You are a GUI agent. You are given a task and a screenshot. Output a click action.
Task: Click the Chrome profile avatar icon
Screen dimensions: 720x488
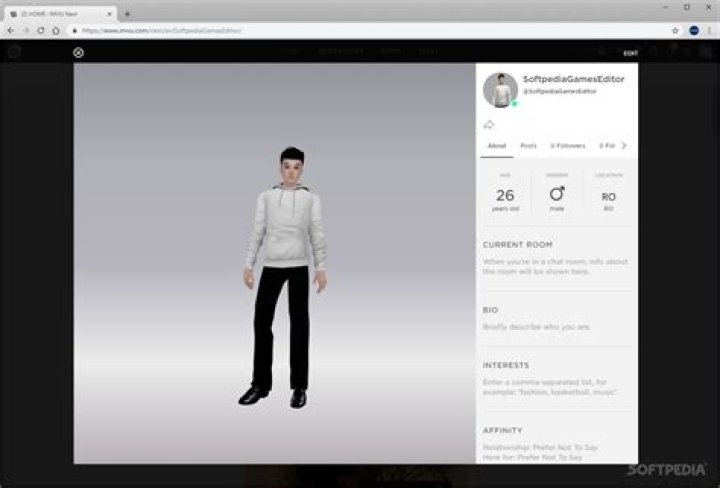click(x=694, y=31)
